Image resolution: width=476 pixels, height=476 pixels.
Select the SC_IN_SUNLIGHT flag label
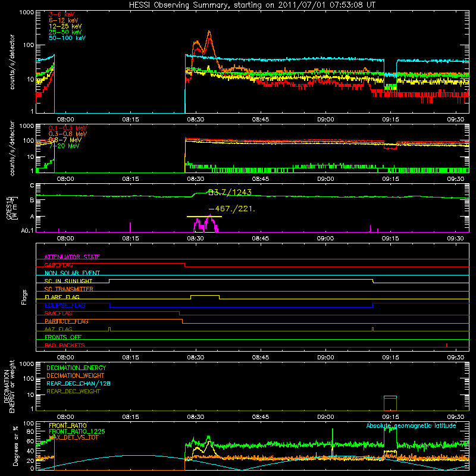pyautogui.click(x=68, y=281)
